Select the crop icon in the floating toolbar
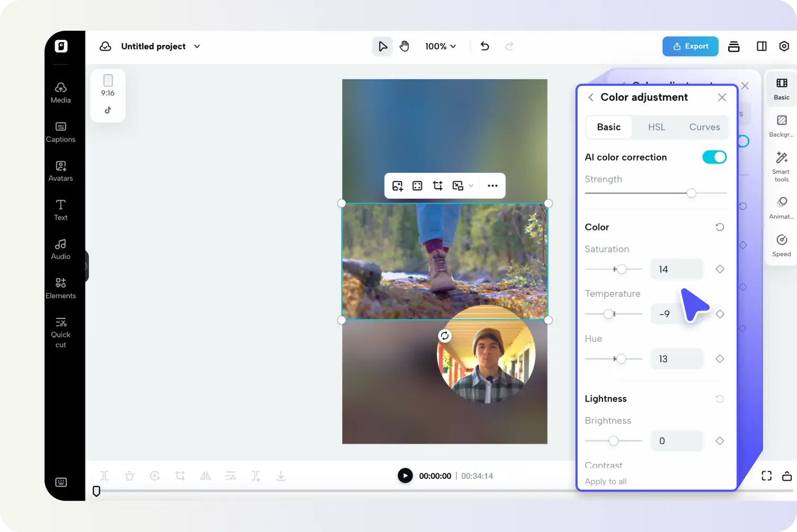Viewport: 797px width, 532px height. coord(438,185)
